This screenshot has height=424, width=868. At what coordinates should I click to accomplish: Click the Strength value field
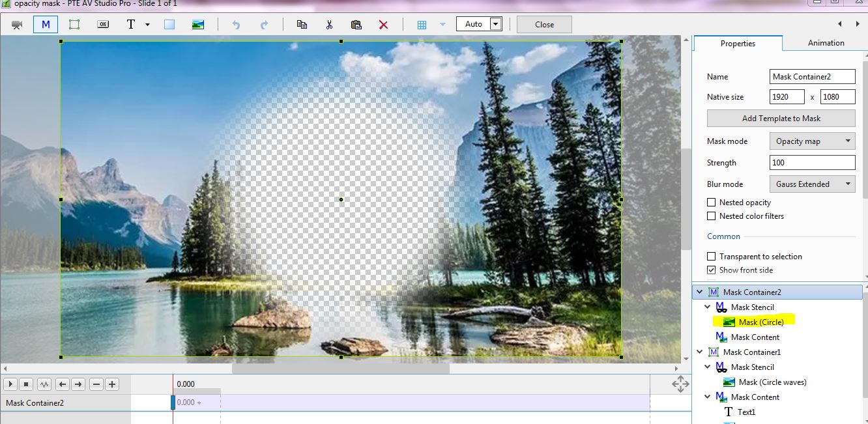coord(812,163)
